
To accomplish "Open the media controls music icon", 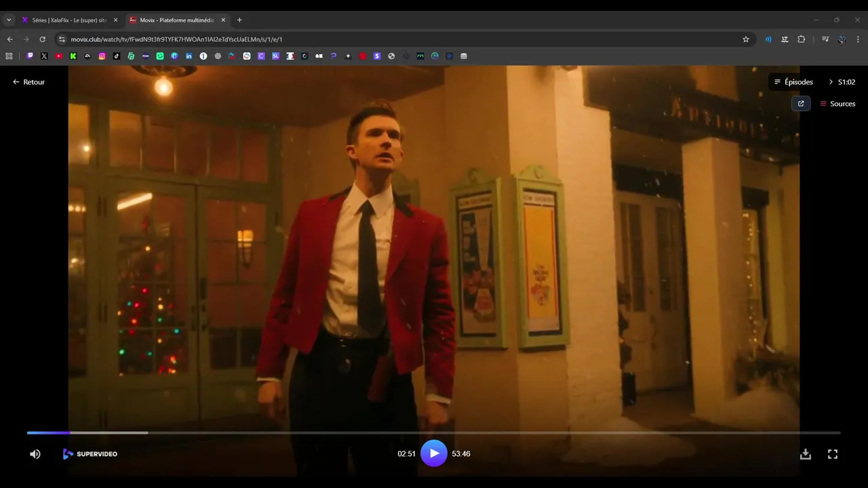I will [825, 39].
